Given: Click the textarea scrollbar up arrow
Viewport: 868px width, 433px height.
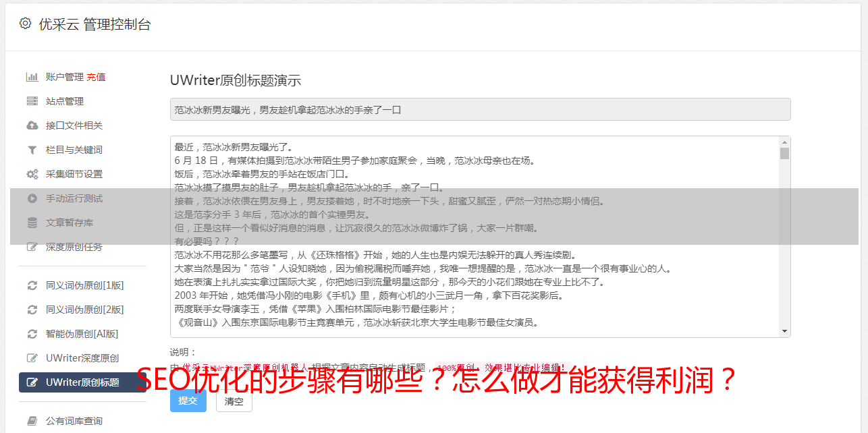Looking at the screenshot, I should point(784,142).
